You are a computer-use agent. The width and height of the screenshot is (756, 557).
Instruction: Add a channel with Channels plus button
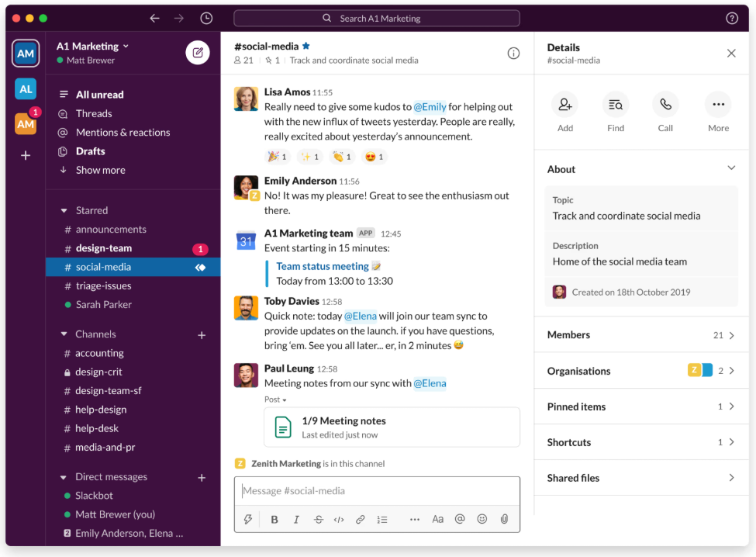point(202,334)
